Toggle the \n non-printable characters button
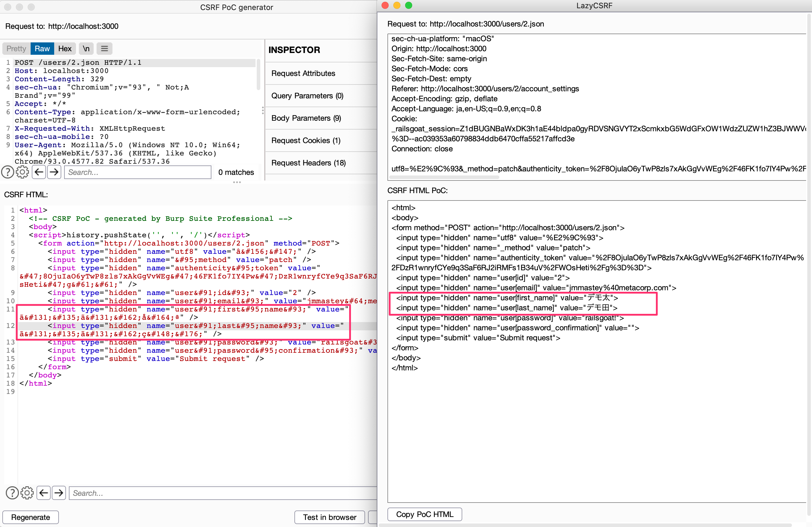Image resolution: width=812 pixels, height=527 pixels. 86,49
